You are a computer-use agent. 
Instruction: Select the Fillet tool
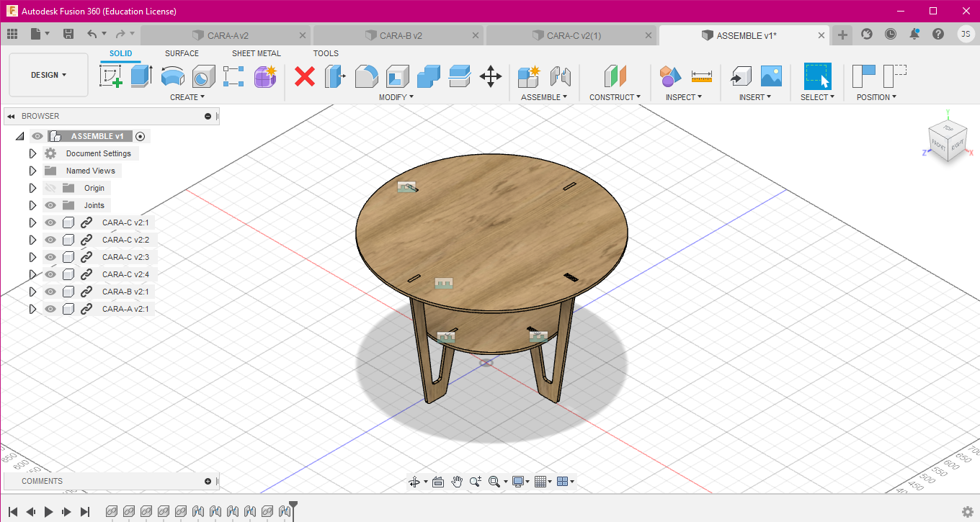[x=367, y=76]
